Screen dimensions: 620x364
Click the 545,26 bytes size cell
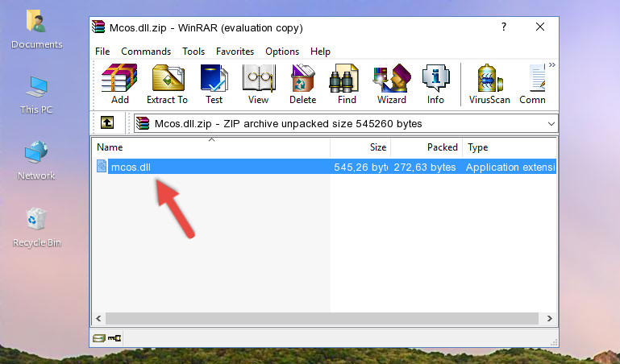pos(360,167)
